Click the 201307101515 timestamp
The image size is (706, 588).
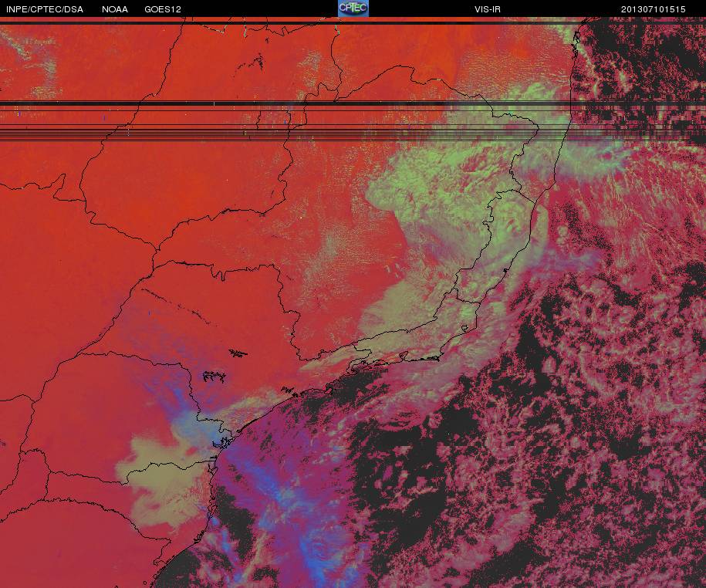[653, 9]
